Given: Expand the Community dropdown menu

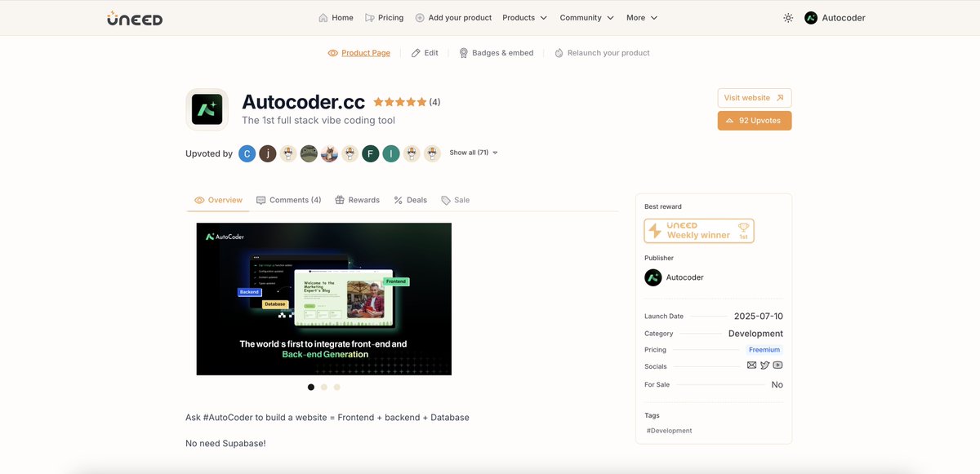Looking at the screenshot, I should [587, 18].
